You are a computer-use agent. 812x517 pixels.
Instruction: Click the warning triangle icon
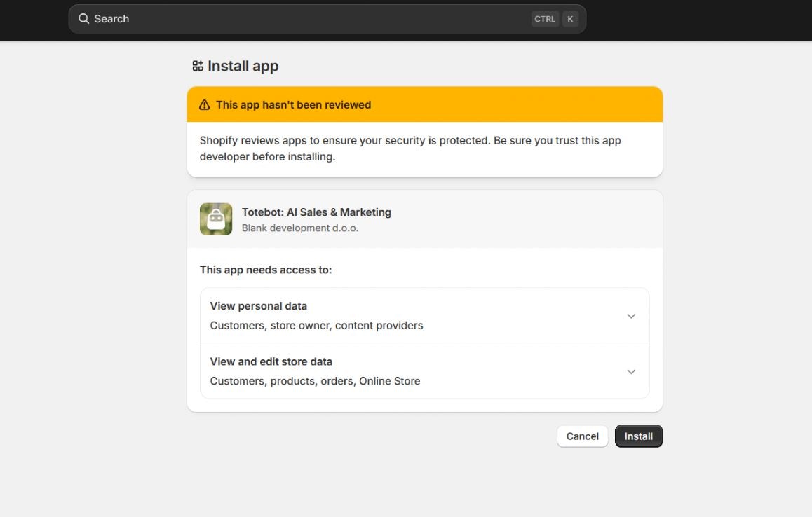[x=205, y=104]
